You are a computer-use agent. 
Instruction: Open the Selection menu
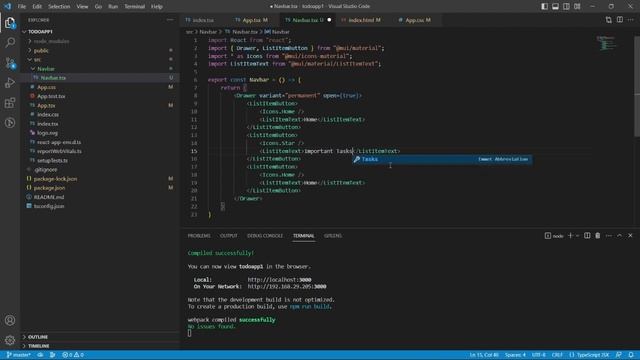pyautogui.click(x=59, y=7)
